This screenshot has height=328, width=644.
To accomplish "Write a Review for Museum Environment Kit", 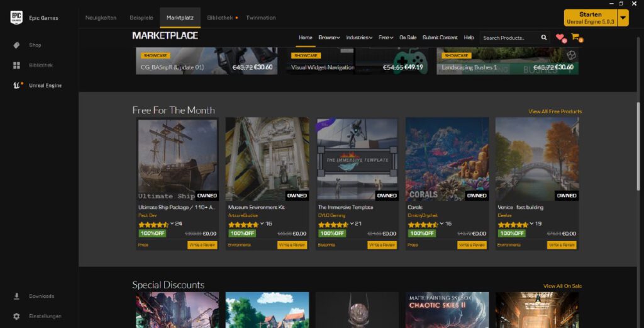I will [x=292, y=245].
